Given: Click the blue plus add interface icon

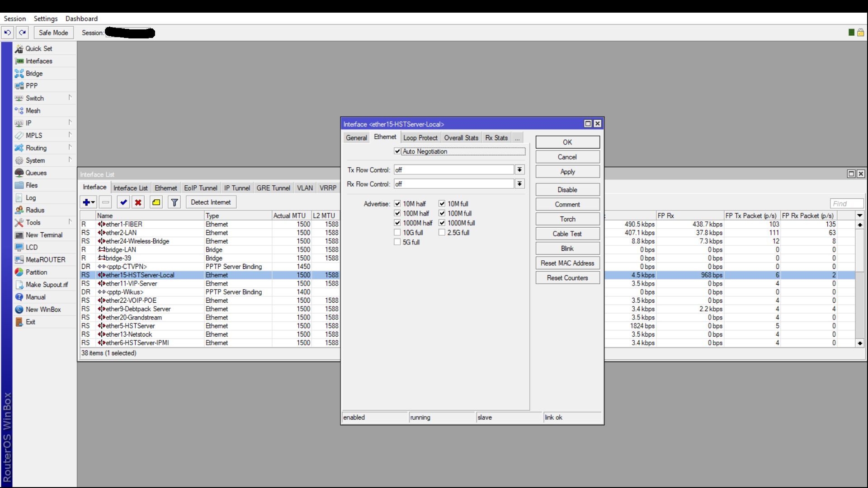Looking at the screenshot, I should coord(89,202).
